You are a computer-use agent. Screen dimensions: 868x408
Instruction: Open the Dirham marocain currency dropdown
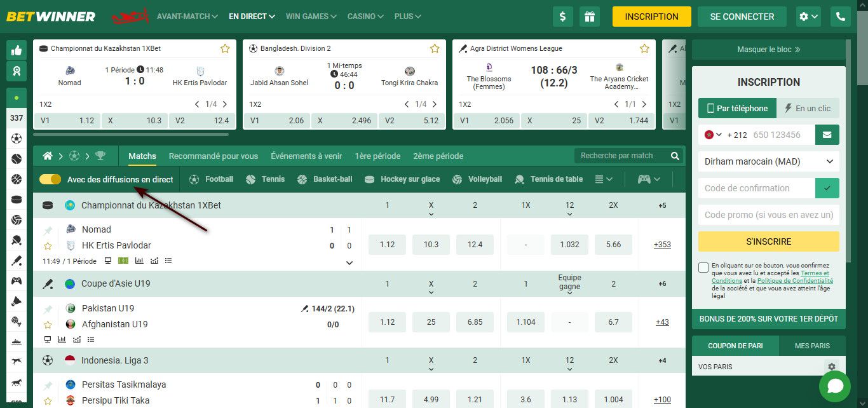coord(768,161)
